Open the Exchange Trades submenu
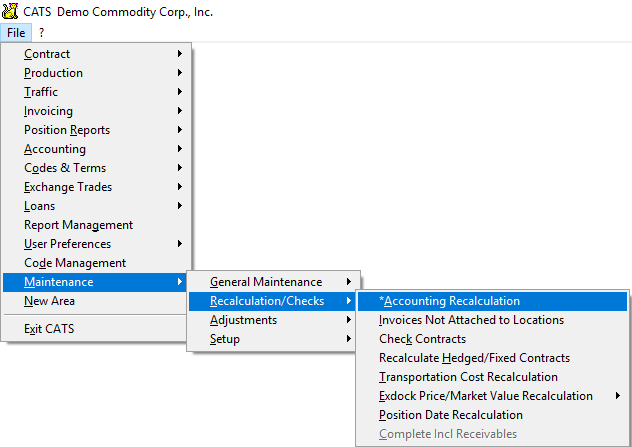Viewport: 632px width, 447px height. (94, 187)
